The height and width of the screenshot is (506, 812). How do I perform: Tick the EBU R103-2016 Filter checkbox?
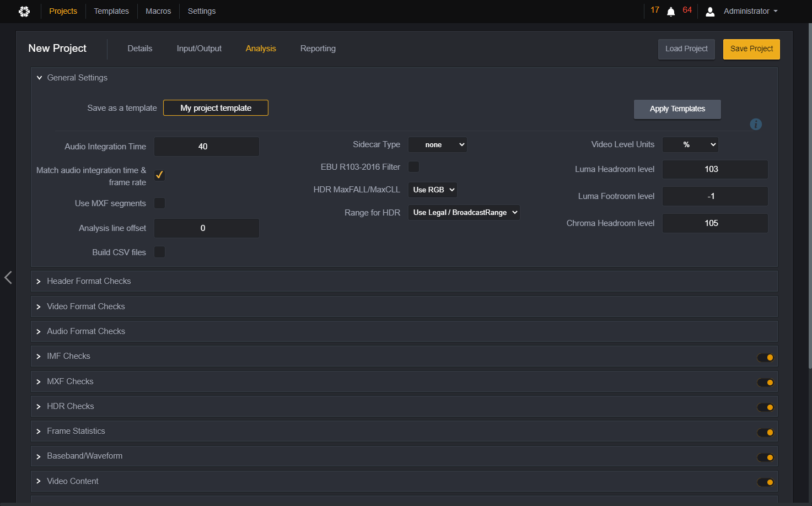pos(413,166)
